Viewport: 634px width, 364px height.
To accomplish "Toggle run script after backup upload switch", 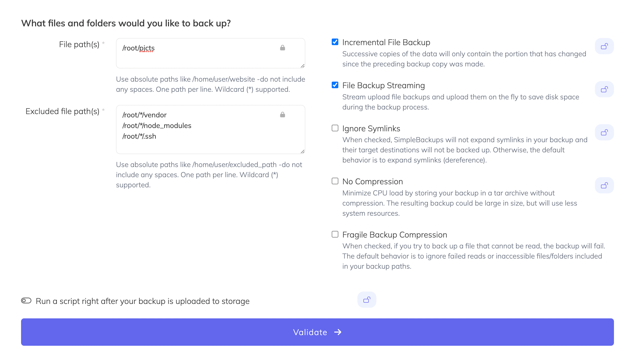I will (x=26, y=301).
